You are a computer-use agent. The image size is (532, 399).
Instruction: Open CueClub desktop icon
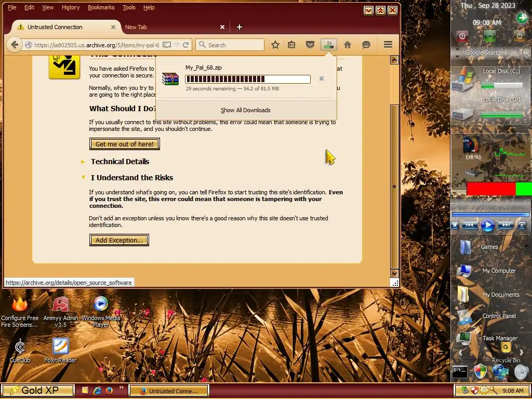(20, 351)
